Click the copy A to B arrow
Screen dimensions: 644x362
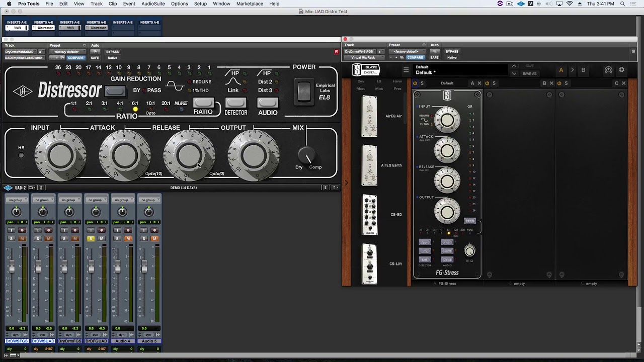point(572,70)
